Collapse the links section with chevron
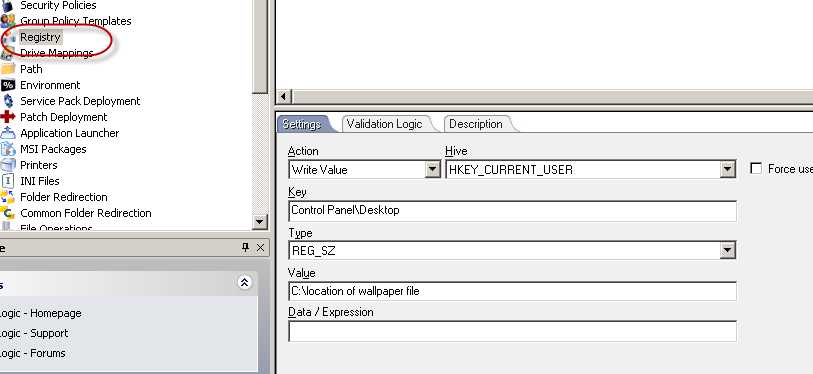This screenshot has height=374, width=813. 244,282
